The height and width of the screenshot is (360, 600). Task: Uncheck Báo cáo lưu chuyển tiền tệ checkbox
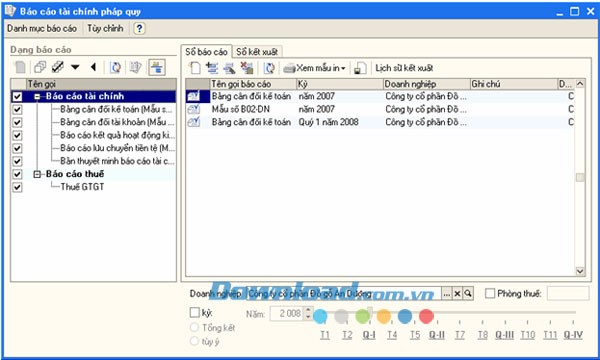coord(17,148)
